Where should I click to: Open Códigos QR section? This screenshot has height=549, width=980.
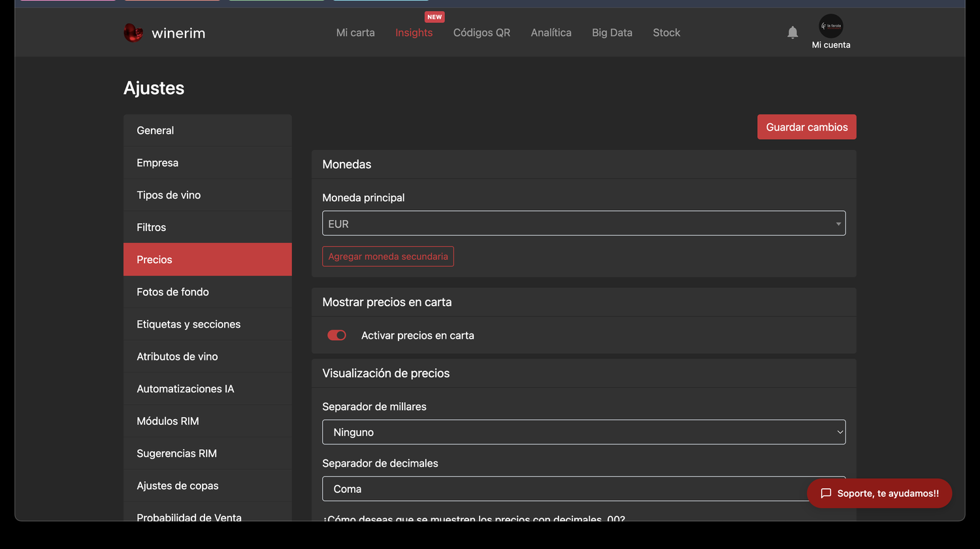pyautogui.click(x=482, y=33)
